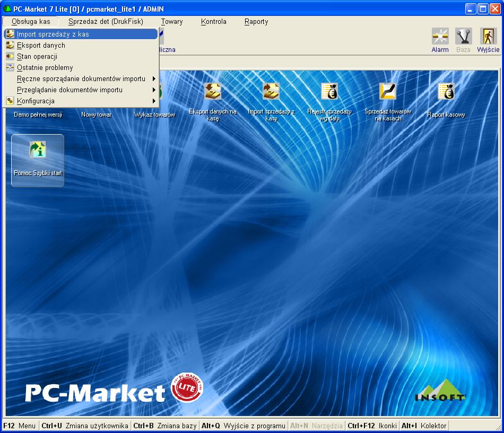The image size is (504, 433).
Task: Close the open Obsługa kas menu
Action: [x=31, y=22]
